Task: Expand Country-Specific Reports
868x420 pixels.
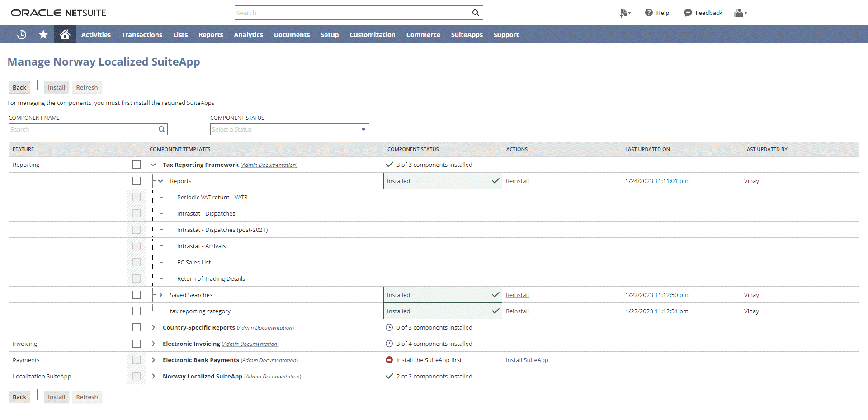Action: tap(153, 327)
